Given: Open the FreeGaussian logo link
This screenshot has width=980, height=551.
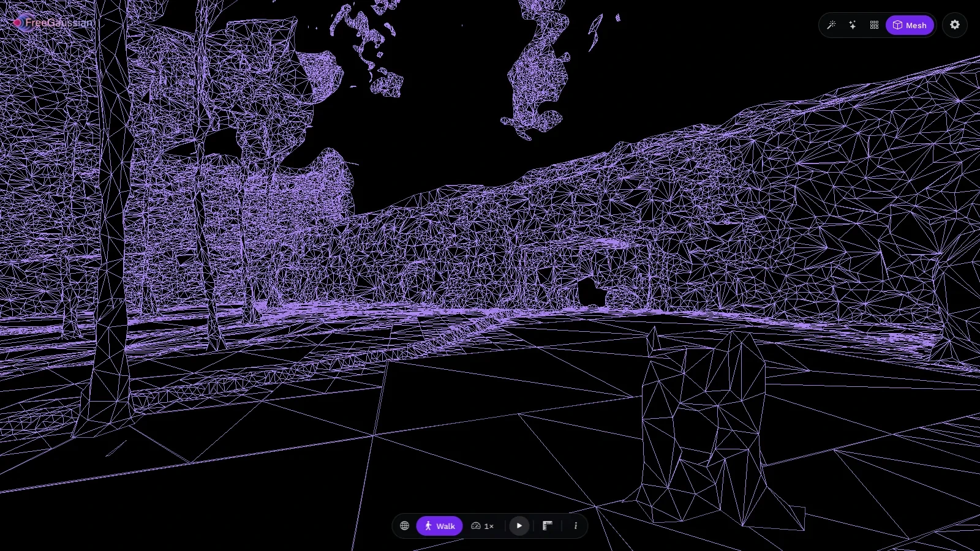Looking at the screenshot, I should [52, 23].
